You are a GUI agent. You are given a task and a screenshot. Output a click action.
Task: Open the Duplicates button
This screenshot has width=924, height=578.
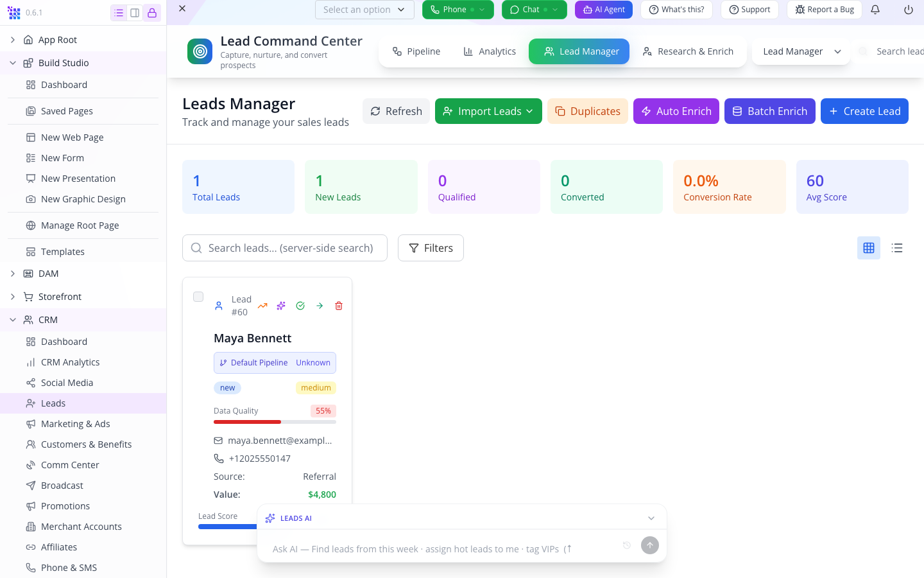coord(588,111)
